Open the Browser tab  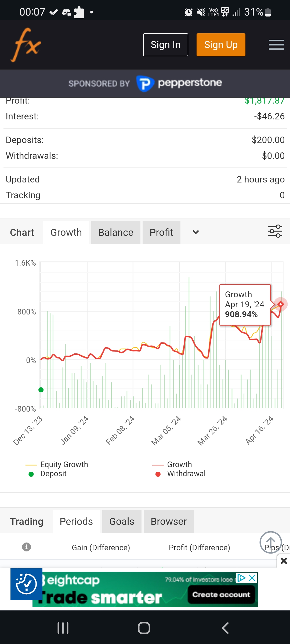(x=169, y=522)
